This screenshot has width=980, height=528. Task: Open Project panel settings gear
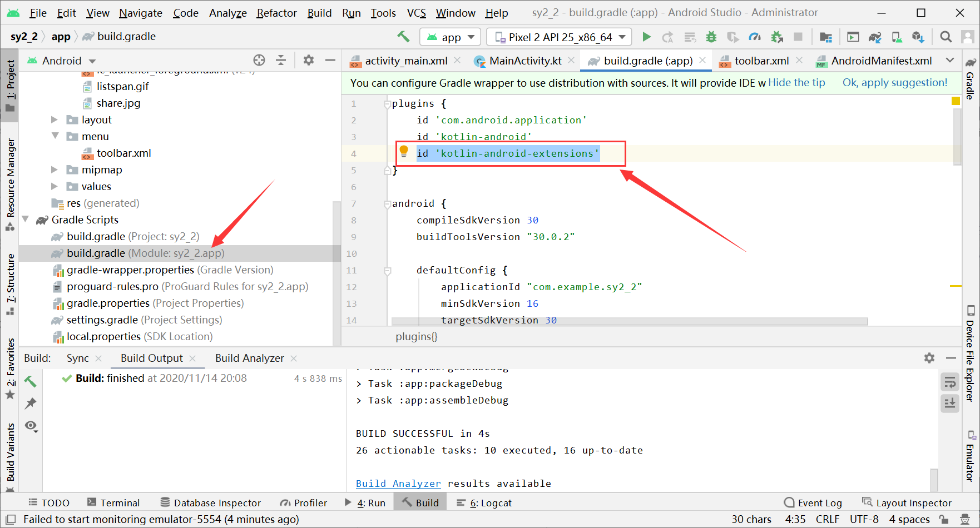point(309,60)
